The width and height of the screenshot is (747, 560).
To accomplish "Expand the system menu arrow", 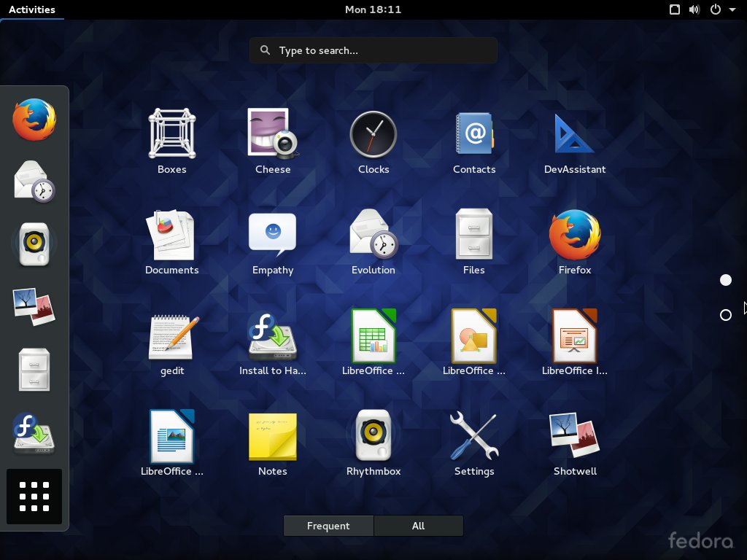I will tap(732, 9).
